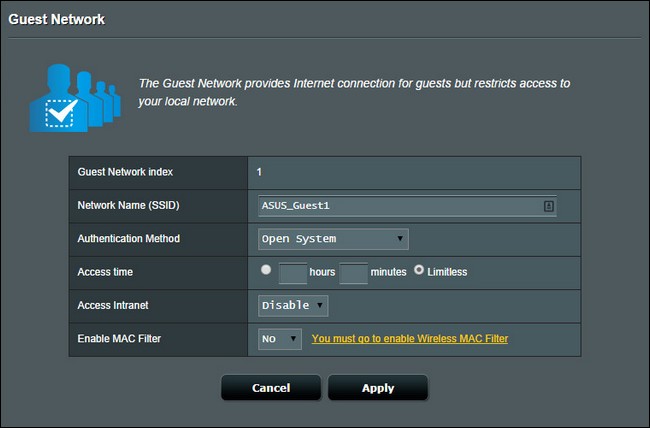This screenshot has width=650, height=428.
Task: Click the white checkmark in guest icon
Action: tap(61, 112)
